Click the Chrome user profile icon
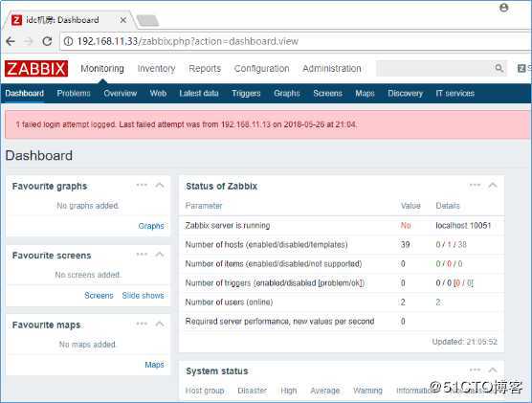 [504, 8]
